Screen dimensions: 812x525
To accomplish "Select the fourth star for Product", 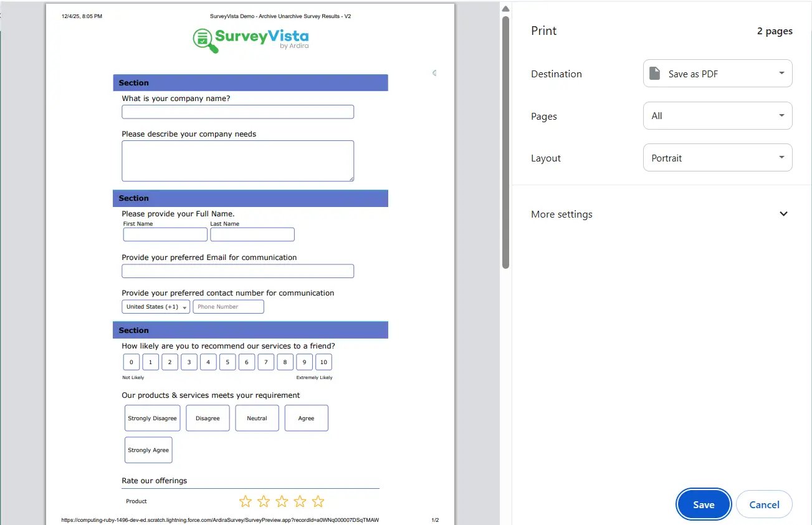I will pos(300,501).
